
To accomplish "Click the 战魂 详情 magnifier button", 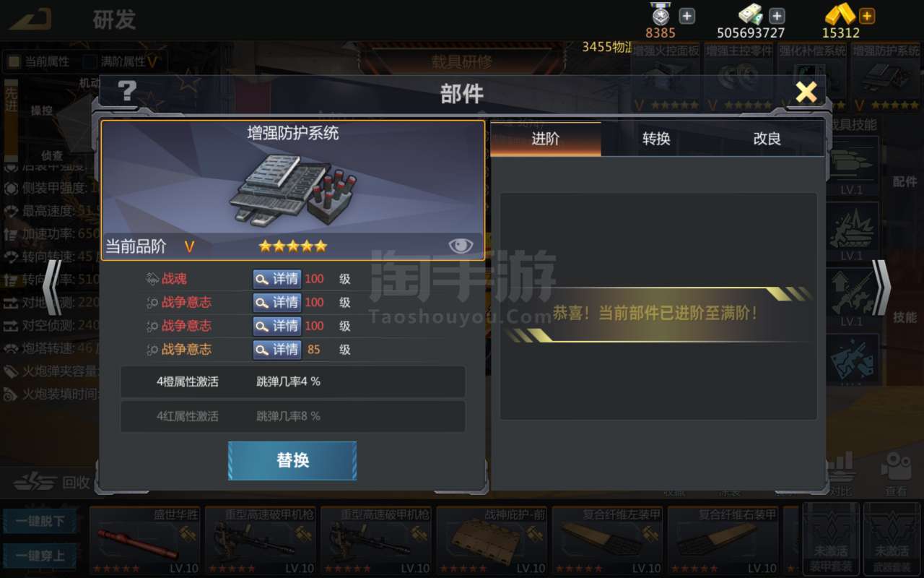I will pos(277,279).
